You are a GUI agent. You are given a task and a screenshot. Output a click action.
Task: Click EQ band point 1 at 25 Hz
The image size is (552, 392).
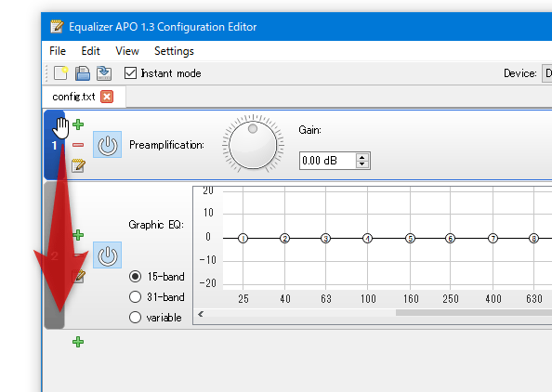click(x=243, y=238)
